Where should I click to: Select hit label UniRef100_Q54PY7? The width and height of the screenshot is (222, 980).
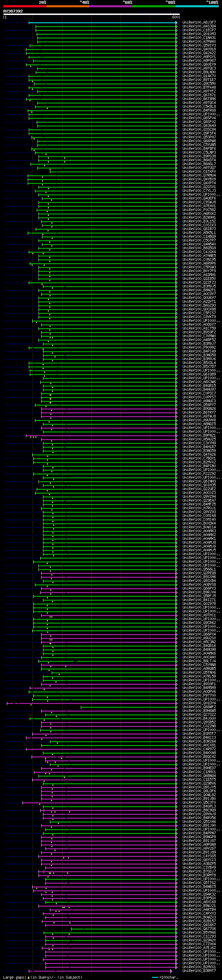(199, 405)
